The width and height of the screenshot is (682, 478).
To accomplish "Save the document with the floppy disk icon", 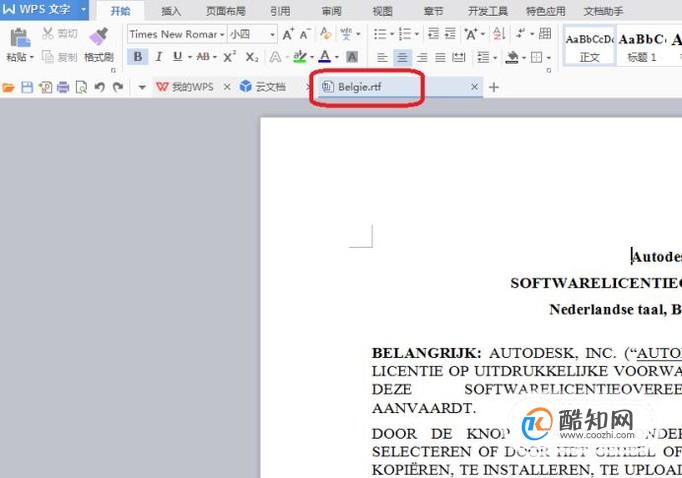I will point(27,87).
